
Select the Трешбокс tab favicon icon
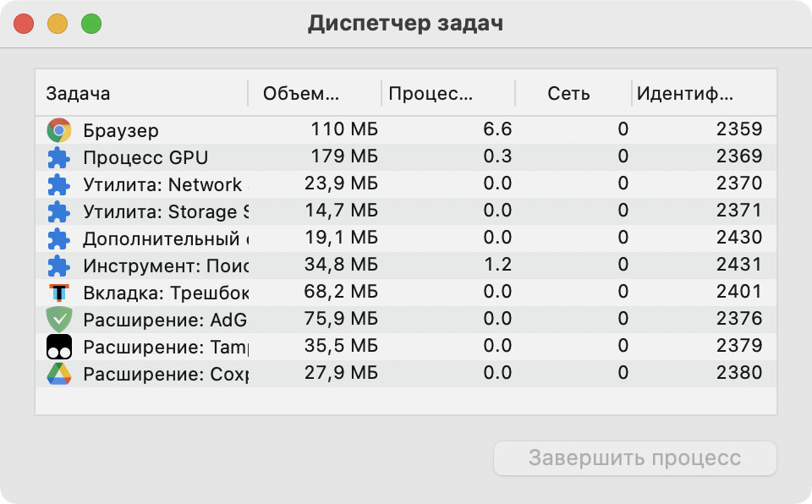(x=59, y=293)
